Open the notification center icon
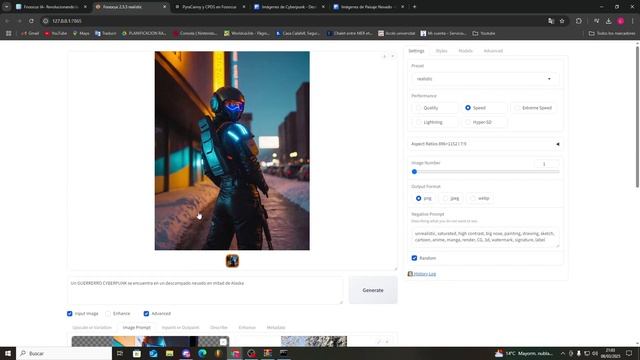The height and width of the screenshot is (360, 640). [x=629, y=353]
